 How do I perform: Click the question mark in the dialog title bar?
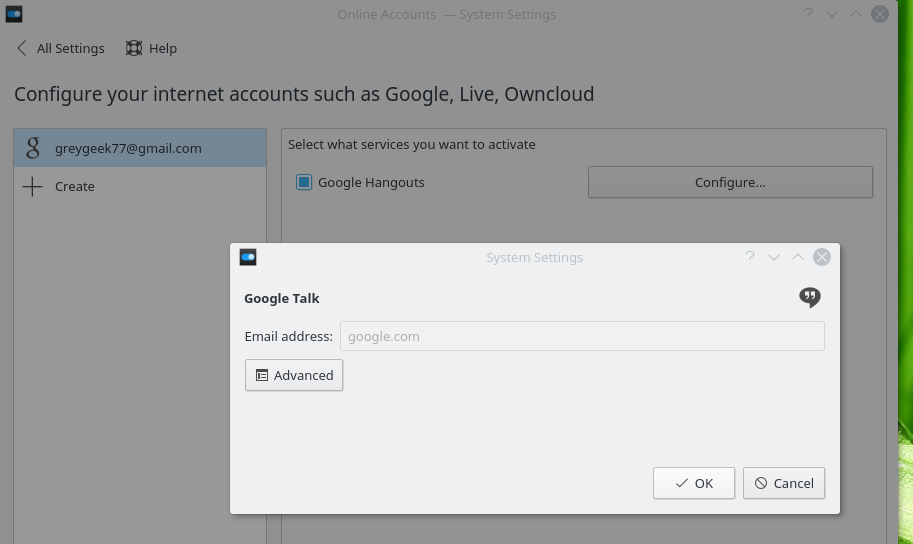pos(749,257)
